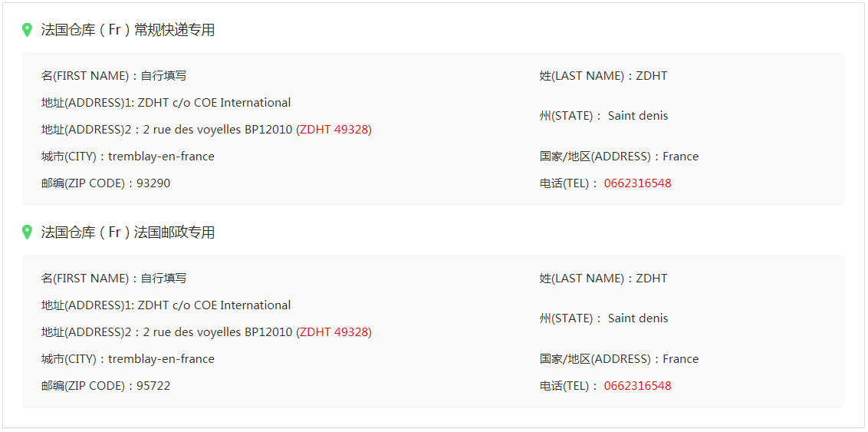868x432 pixels.
Task: Click the green pin icon beside 法国邮政专用 heading
Action: coord(27,232)
